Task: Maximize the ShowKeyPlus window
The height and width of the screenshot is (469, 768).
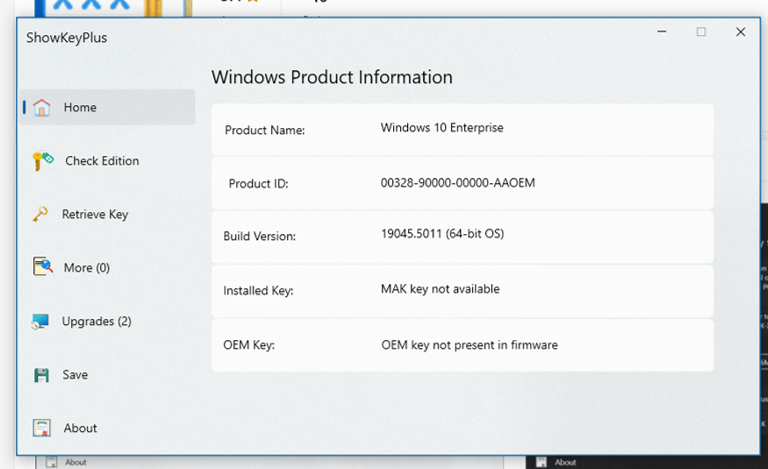Action: 701,32
